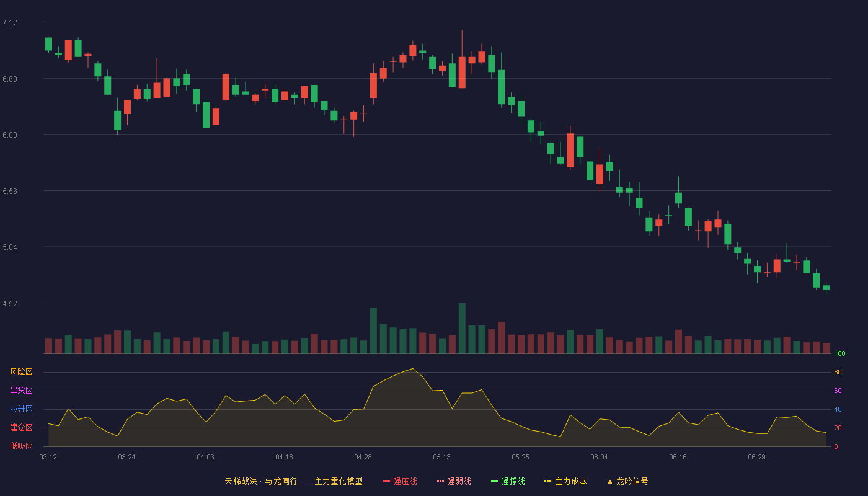The height and width of the screenshot is (496, 868).
Task: Toggle the dashed pink 强弱线 legend marker
Action: pos(441,481)
